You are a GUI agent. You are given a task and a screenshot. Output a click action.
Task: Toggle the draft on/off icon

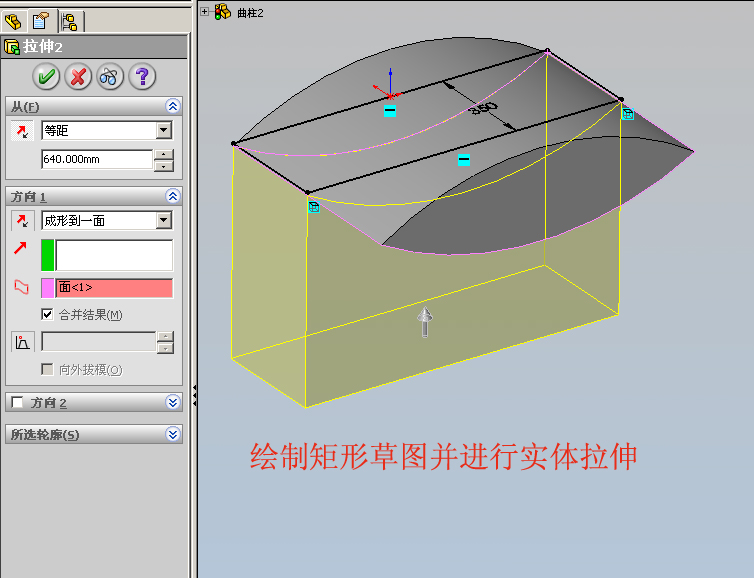click(23, 342)
